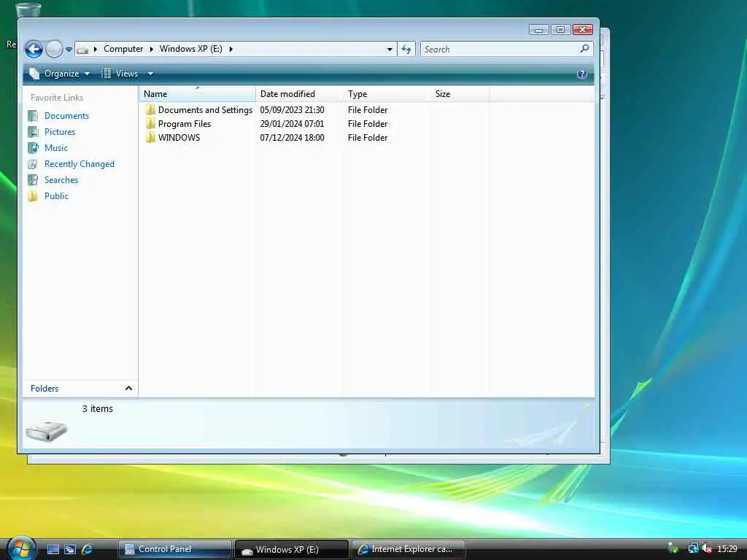Refresh the folder view
Image resolution: width=747 pixels, height=560 pixels.
tap(406, 49)
